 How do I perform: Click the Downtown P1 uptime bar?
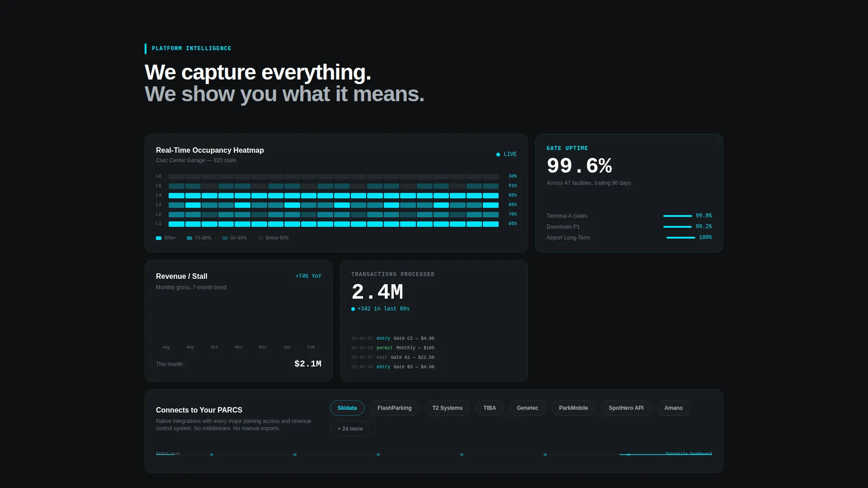677,227
